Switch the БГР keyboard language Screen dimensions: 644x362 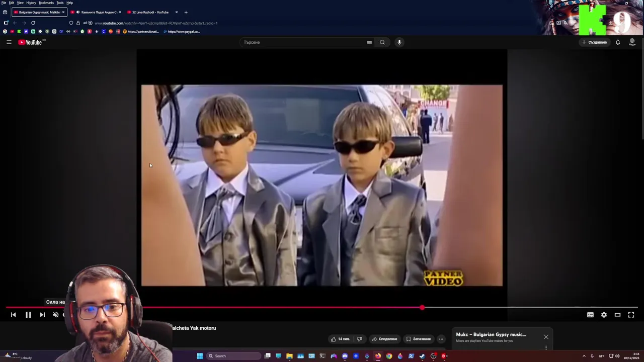pos(602,356)
